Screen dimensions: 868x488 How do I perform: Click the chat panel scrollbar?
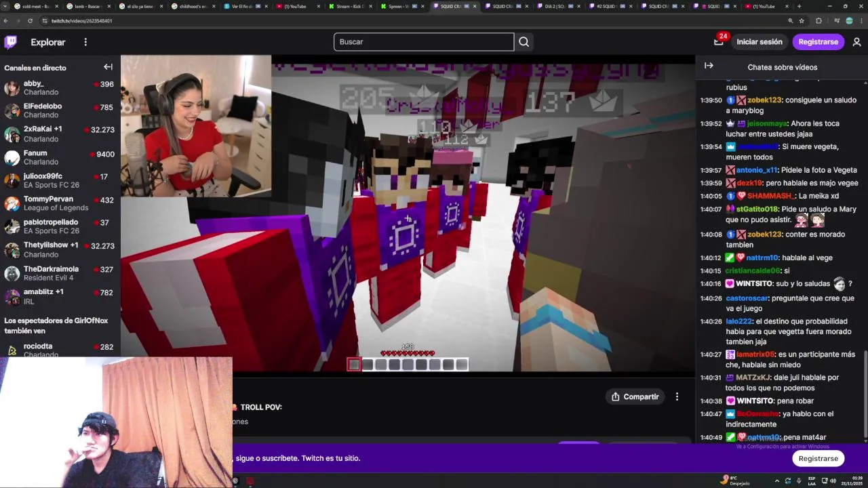pyautogui.click(x=865, y=393)
